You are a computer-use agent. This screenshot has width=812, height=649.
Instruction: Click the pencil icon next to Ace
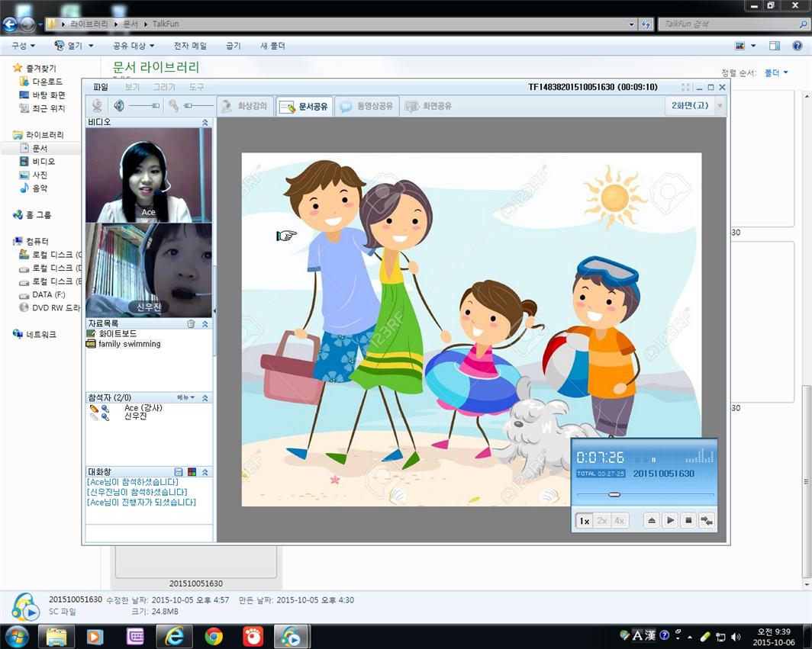point(94,409)
